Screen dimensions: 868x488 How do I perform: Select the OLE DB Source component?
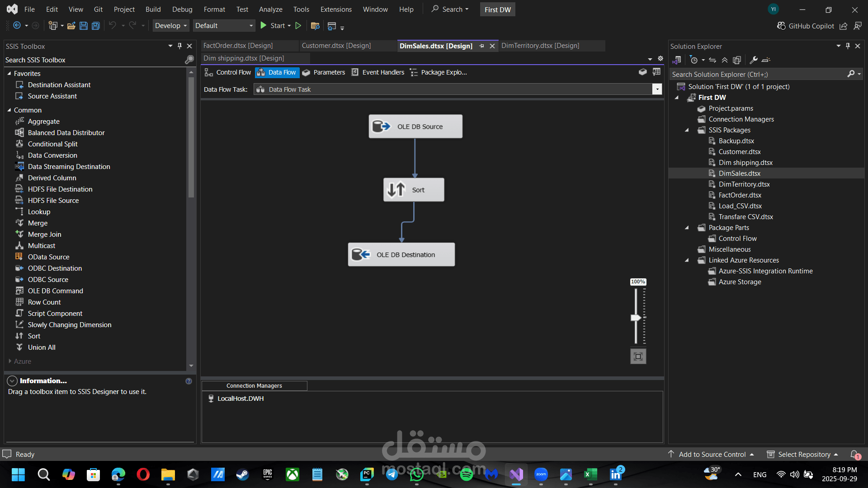pos(415,127)
